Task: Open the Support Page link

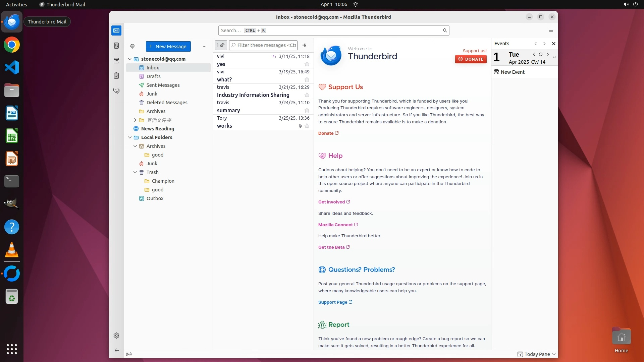Action: click(333, 302)
